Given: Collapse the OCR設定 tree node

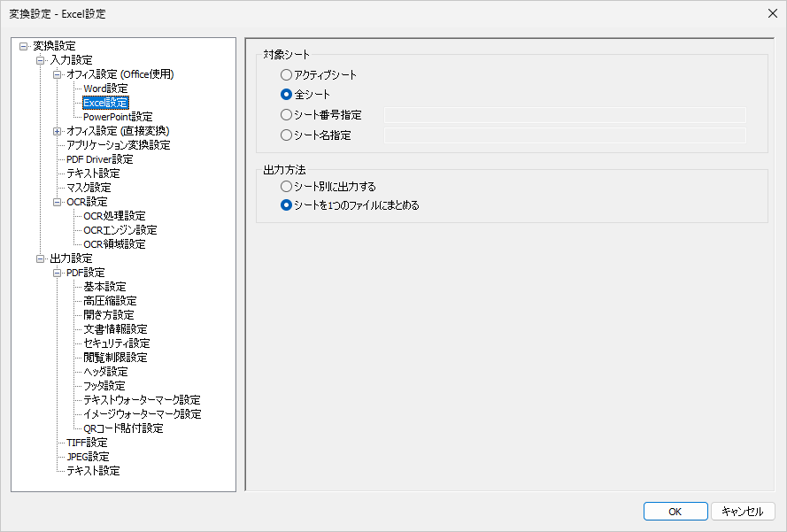Looking at the screenshot, I should (58, 202).
